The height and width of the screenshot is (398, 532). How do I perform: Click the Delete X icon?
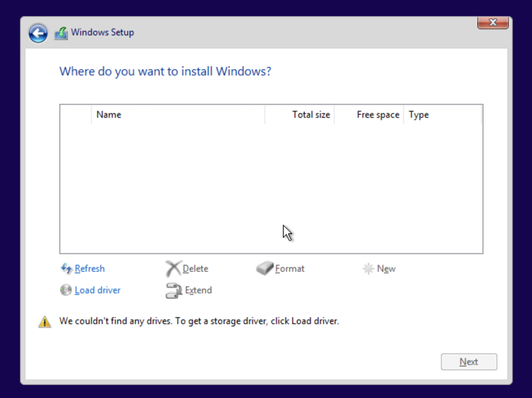[173, 269]
